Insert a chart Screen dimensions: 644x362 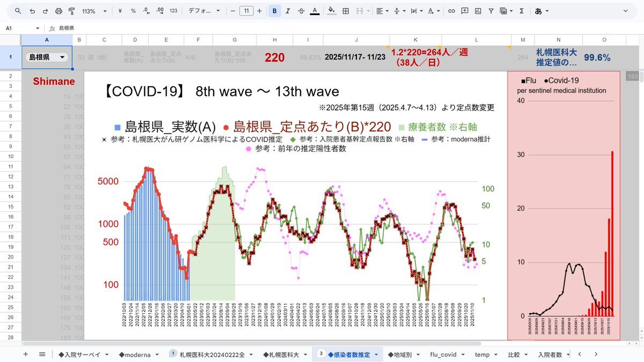tap(478, 11)
